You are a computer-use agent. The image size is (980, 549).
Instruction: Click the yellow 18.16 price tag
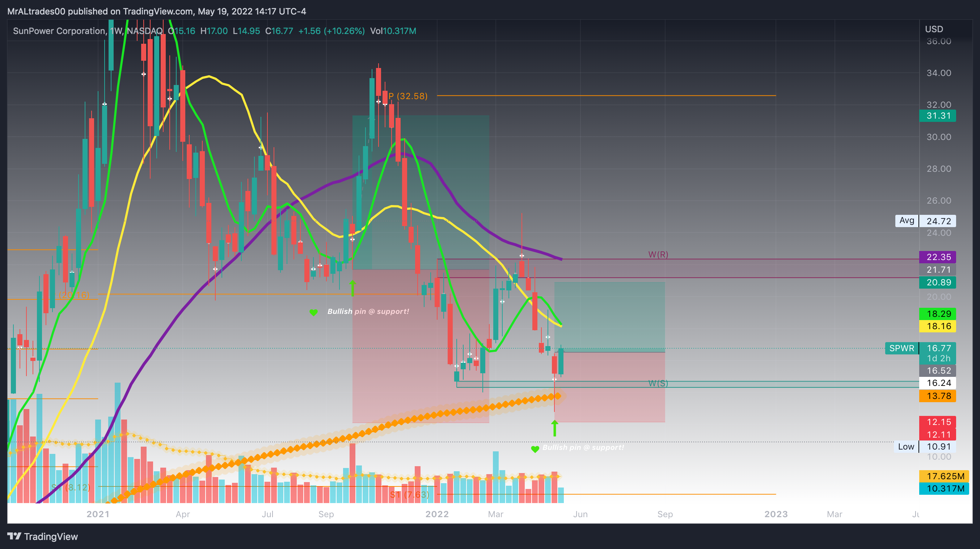pyautogui.click(x=937, y=326)
